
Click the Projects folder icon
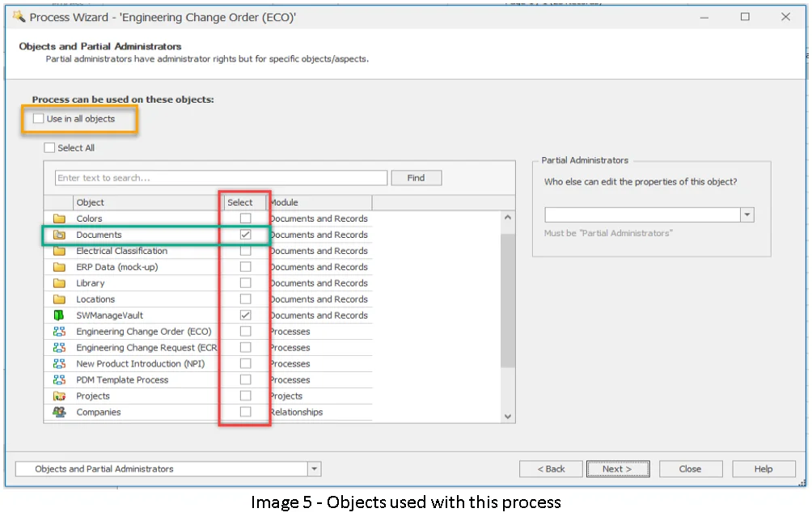click(x=59, y=396)
